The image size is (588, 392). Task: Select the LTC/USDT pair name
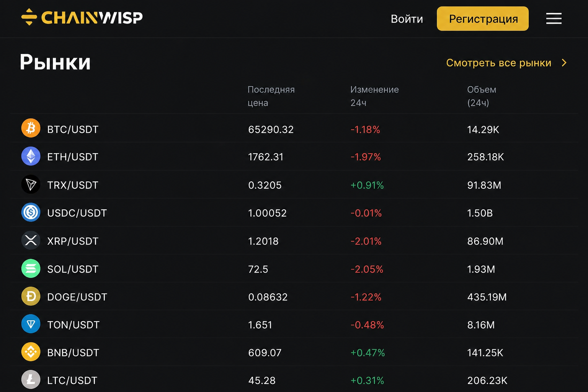(72, 381)
